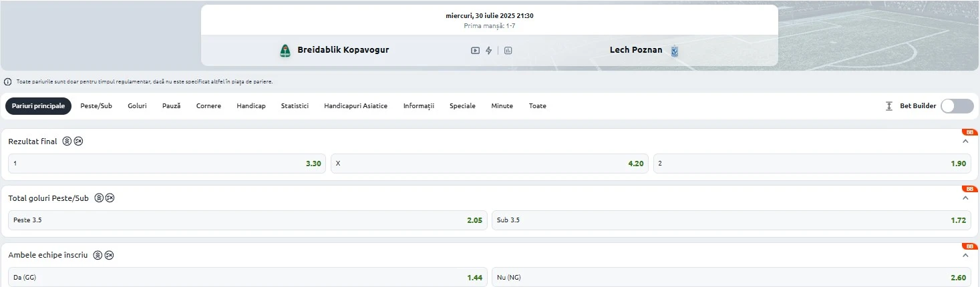Collapse the Total goluri Peste/Sub market
The image size is (980, 287).
[965, 198]
